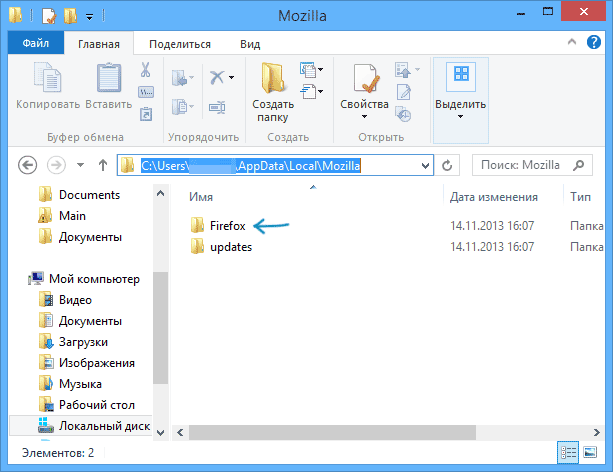Screen dimensions: 613x472
Task: Sort by the Дата изменения column header
Action: [493, 197]
